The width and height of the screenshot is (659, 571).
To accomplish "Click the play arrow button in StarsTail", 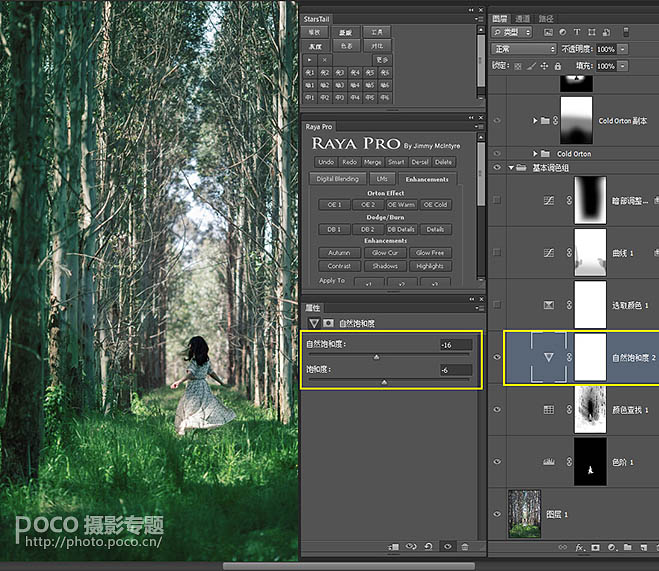I will click(310, 60).
